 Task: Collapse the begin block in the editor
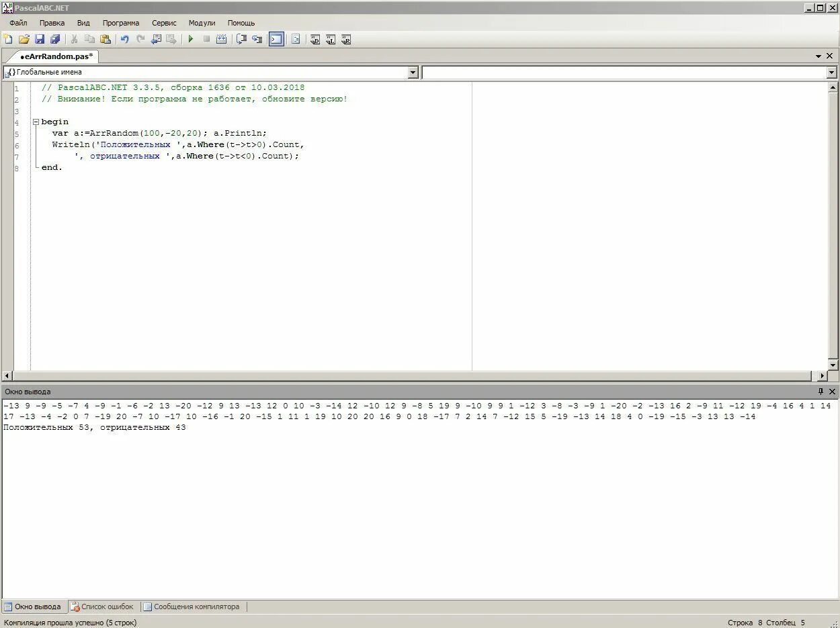tap(36, 122)
